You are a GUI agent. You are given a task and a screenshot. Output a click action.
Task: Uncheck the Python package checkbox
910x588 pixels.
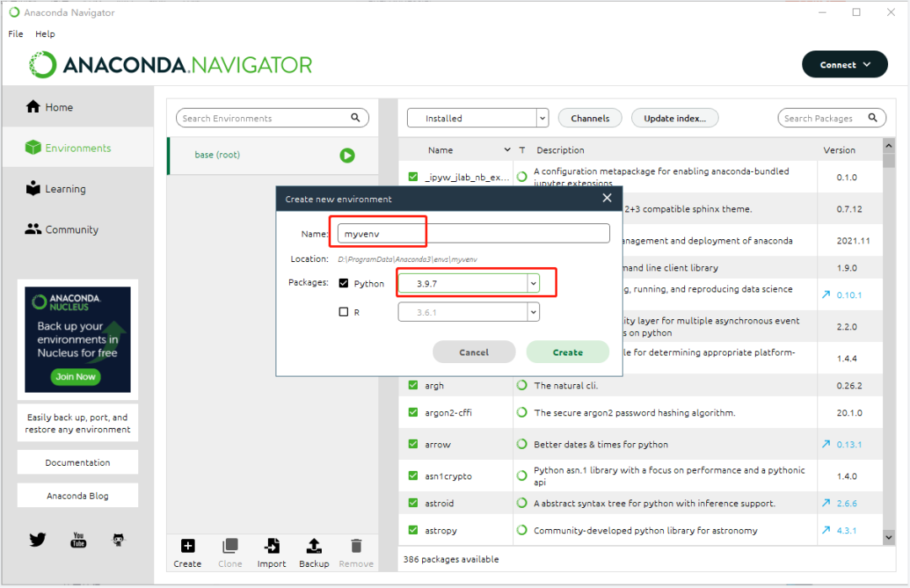344,284
